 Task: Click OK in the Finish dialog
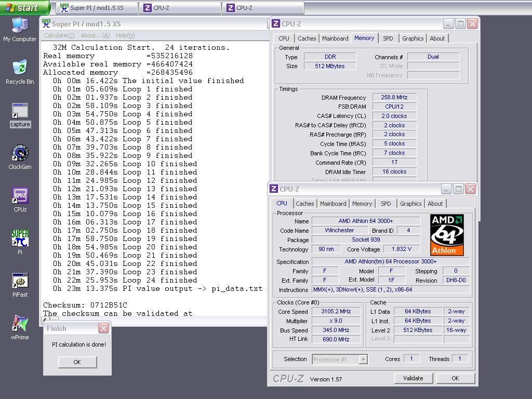pyautogui.click(x=77, y=362)
